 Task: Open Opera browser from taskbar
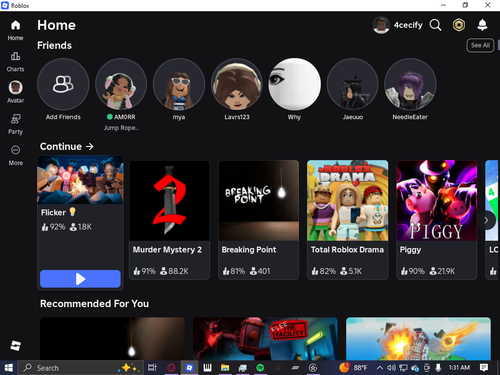tap(171, 368)
